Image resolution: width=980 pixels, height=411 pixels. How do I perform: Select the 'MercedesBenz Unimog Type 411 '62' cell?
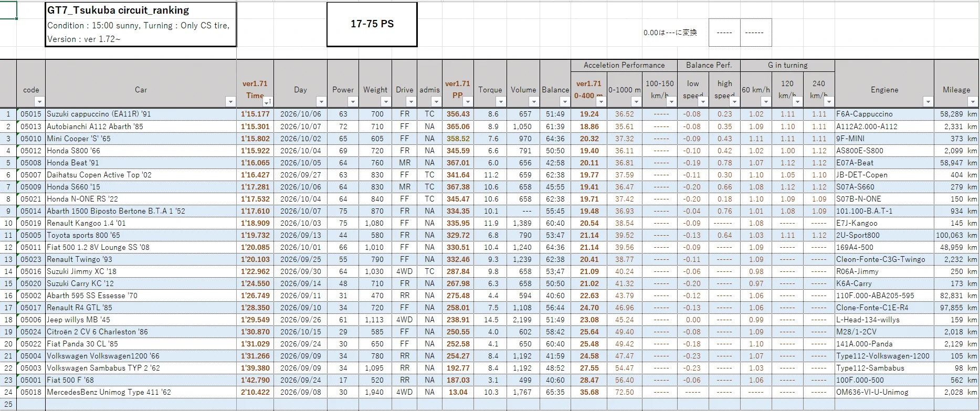141,392
